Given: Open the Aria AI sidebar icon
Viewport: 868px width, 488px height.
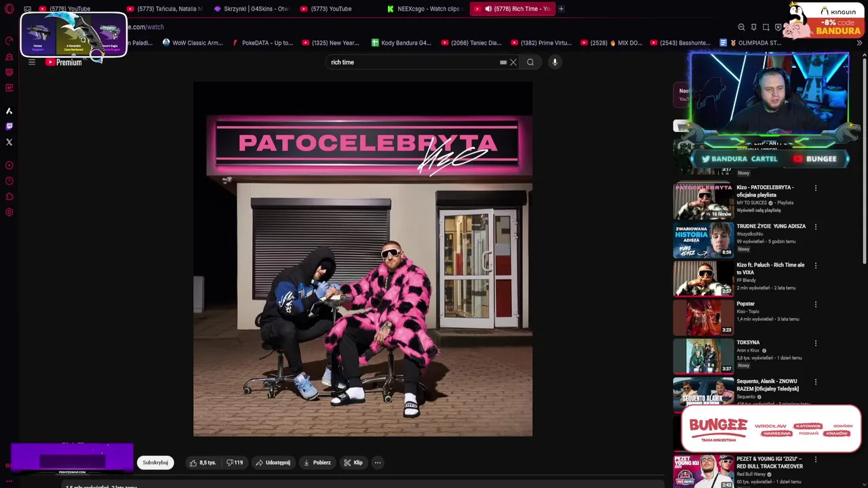Looking at the screenshot, I should click(9, 110).
